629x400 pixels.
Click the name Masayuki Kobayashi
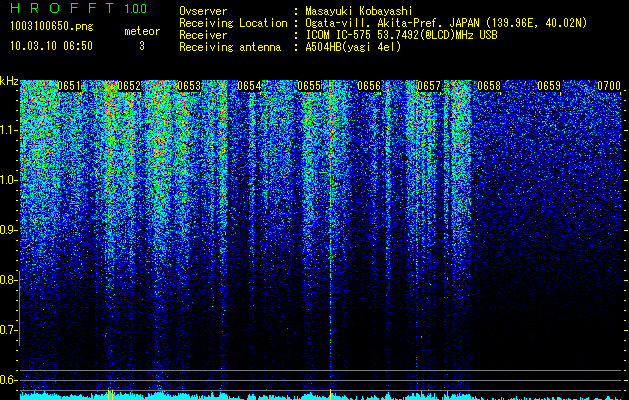(359, 11)
